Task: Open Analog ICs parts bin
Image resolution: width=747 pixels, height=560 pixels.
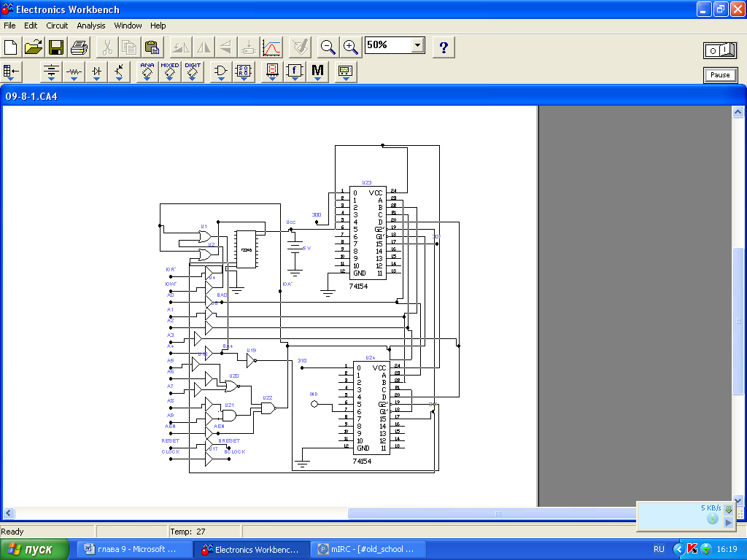Action: [x=147, y=71]
